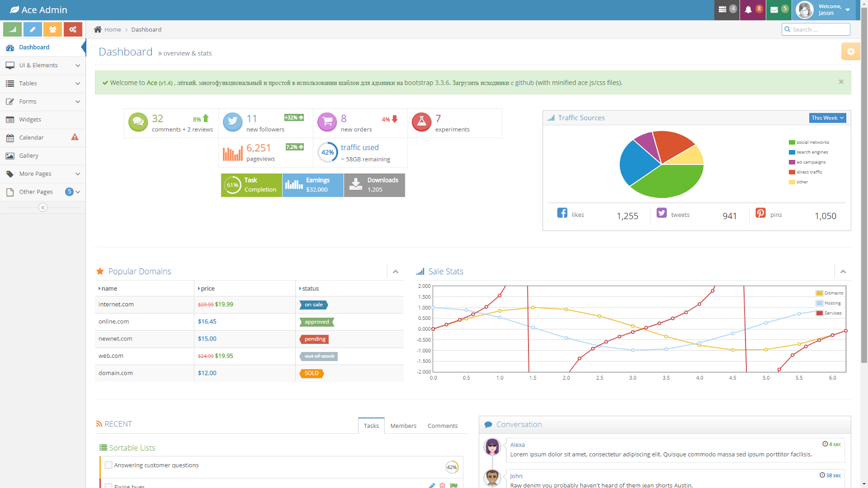Click the blue pencil shortcut button
868x488 pixels.
click(33, 29)
